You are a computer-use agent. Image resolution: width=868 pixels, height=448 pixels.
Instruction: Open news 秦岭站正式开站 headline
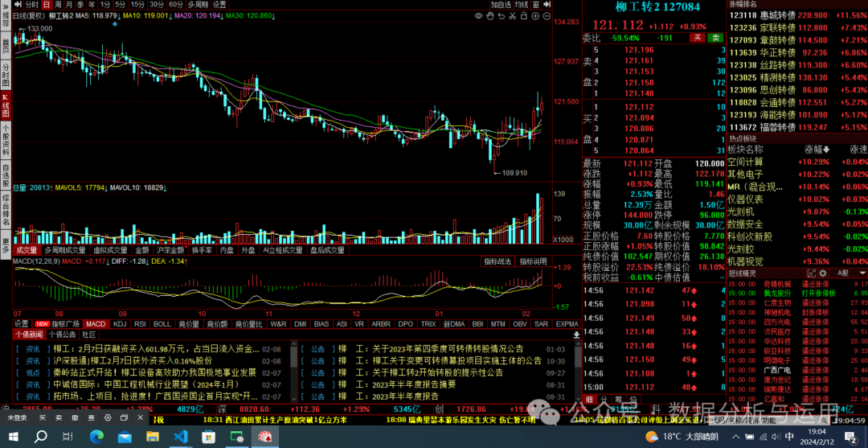click(155, 372)
